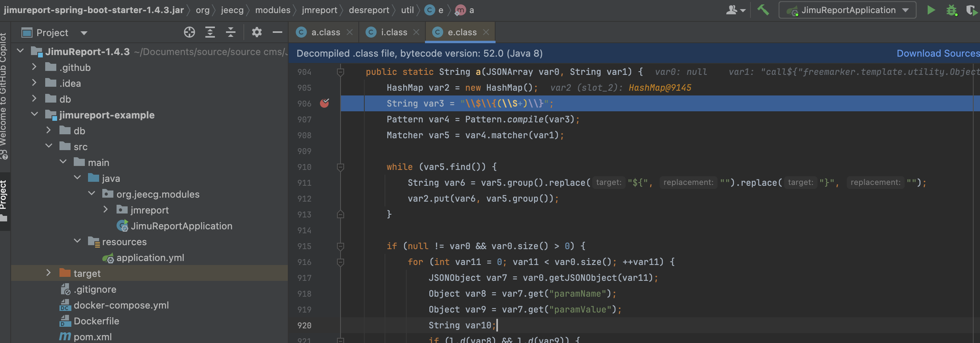Screen dimensions: 980x343
Task: Select application.yml in project tree
Action: point(150,257)
